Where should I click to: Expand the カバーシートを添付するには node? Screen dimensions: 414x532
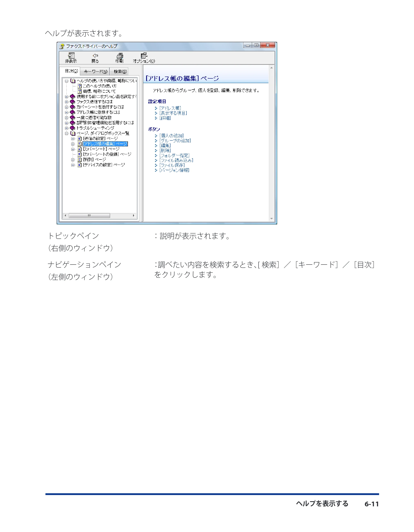pyautogui.click(x=67, y=107)
